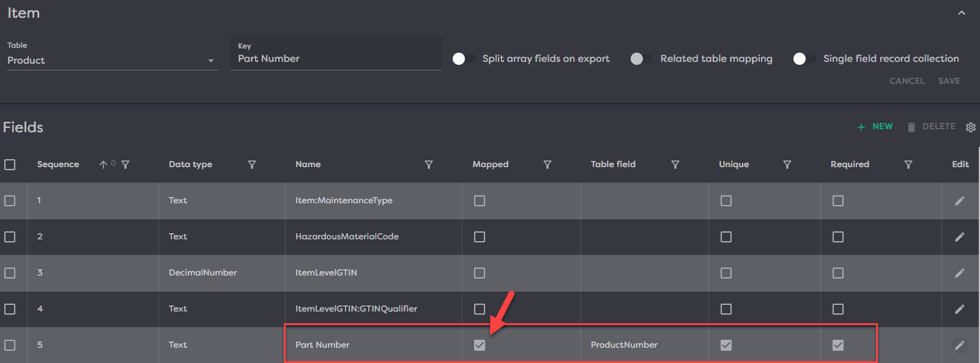The image size is (980, 363).
Task: Toggle Split array fields on export
Action: point(463,59)
